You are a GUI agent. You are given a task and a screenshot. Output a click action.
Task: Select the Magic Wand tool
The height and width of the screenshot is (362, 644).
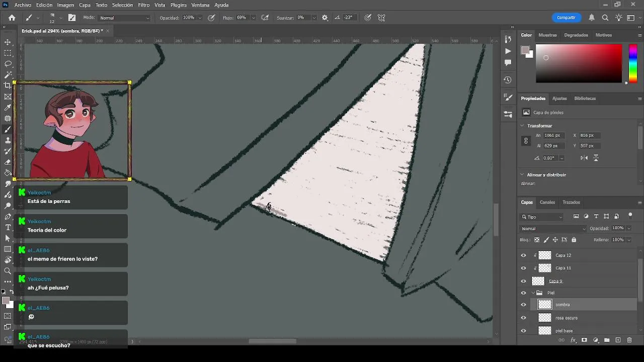pos(8,75)
